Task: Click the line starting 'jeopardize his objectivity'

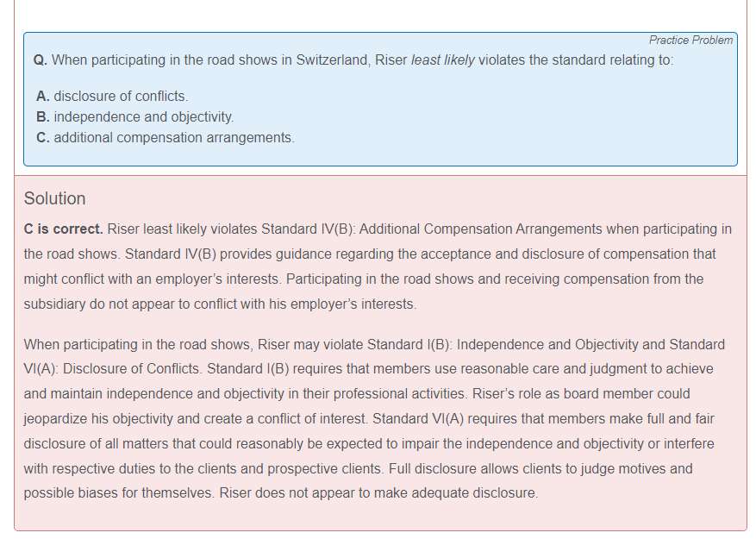Action: point(368,419)
